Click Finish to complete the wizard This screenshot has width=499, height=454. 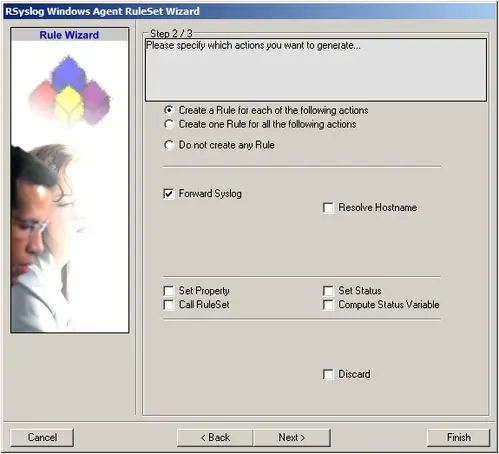[x=459, y=437]
